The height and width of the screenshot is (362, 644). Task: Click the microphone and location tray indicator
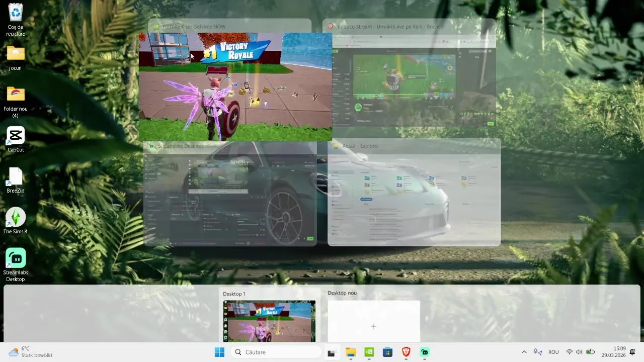538,352
